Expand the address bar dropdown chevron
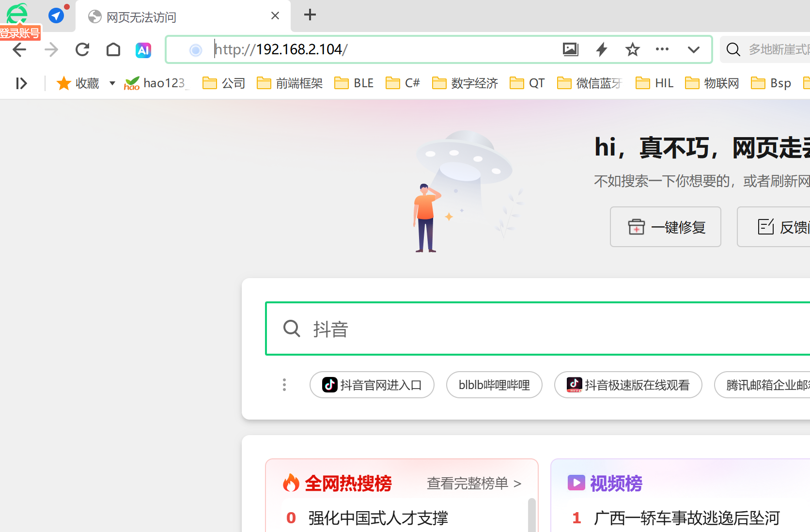This screenshot has width=810, height=532. [x=694, y=50]
